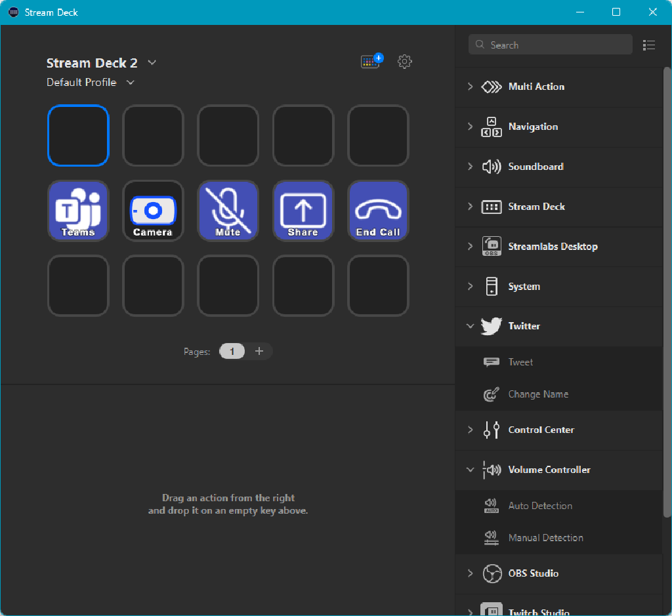672x616 pixels.
Task: Expand the System category
Action: (x=470, y=286)
